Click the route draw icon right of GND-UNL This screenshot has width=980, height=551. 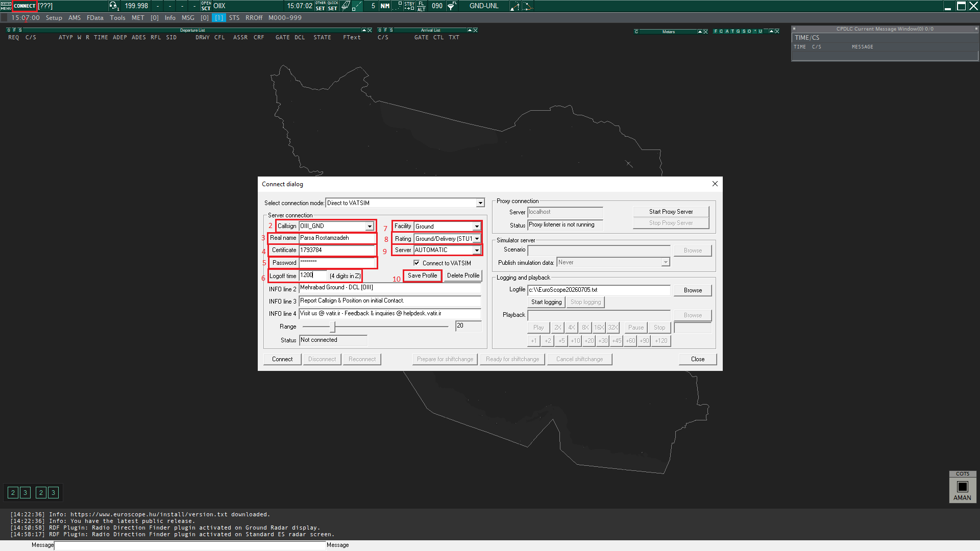(514, 6)
